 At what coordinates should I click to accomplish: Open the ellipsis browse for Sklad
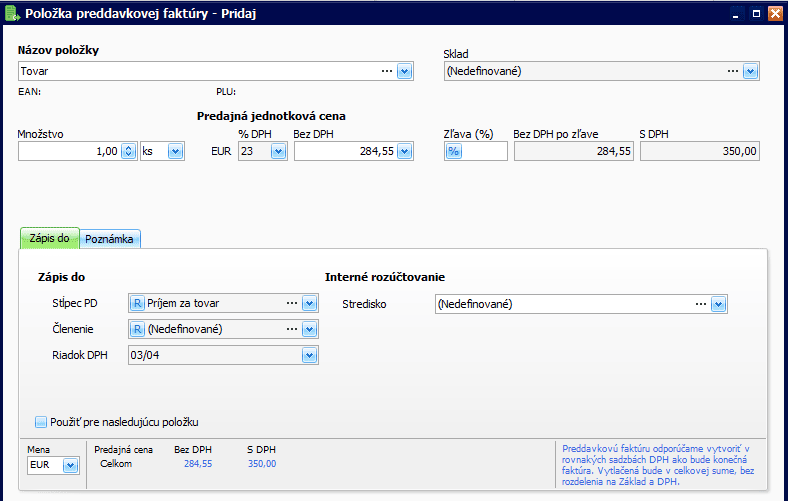[x=732, y=71]
